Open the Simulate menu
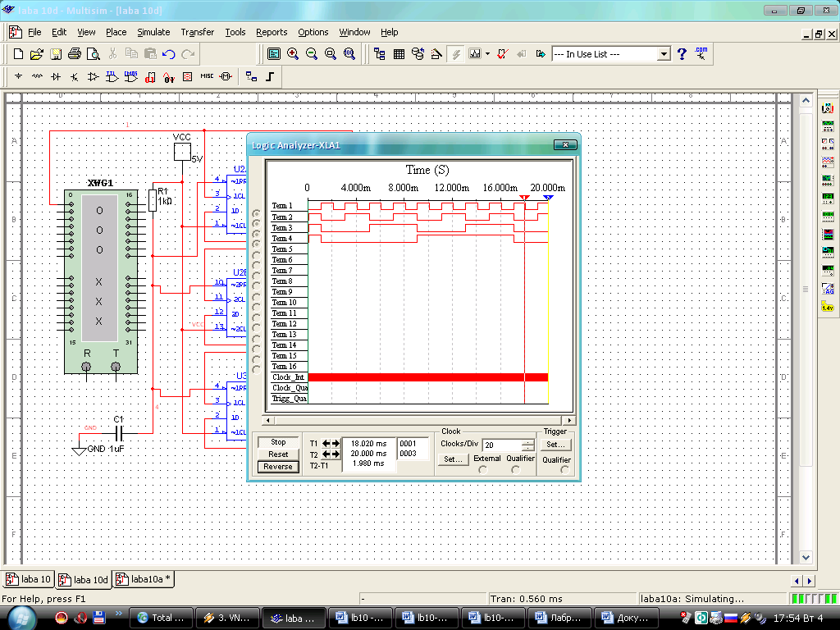The image size is (840, 630). (x=153, y=32)
